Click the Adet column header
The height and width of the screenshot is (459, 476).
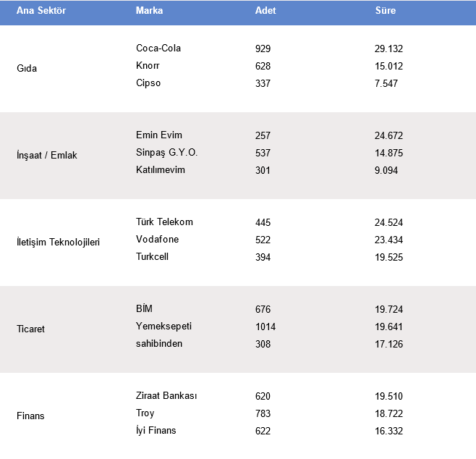[x=265, y=11]
